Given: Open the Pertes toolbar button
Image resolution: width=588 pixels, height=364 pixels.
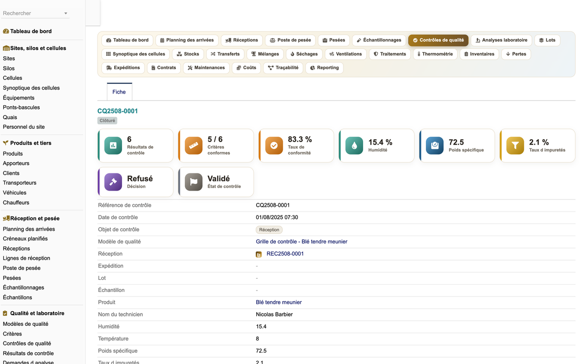Looking at the screenshot, I should click(x=516, y=54).
